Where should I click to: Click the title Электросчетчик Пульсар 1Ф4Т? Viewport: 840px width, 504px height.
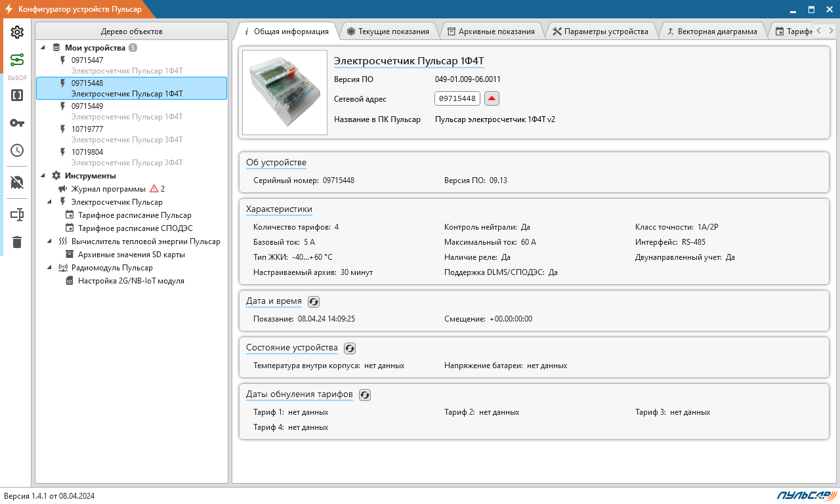pyautogui.click(x=409, y=61)
